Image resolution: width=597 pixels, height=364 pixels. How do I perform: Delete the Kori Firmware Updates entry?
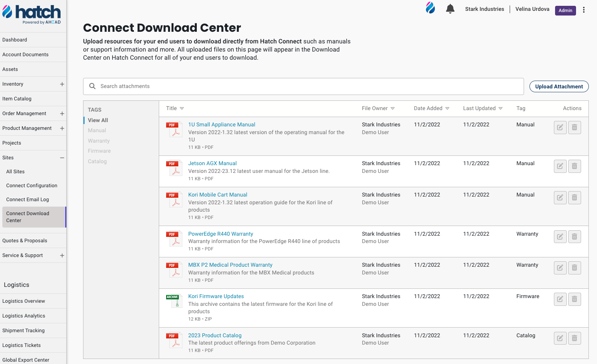point(574,299)
